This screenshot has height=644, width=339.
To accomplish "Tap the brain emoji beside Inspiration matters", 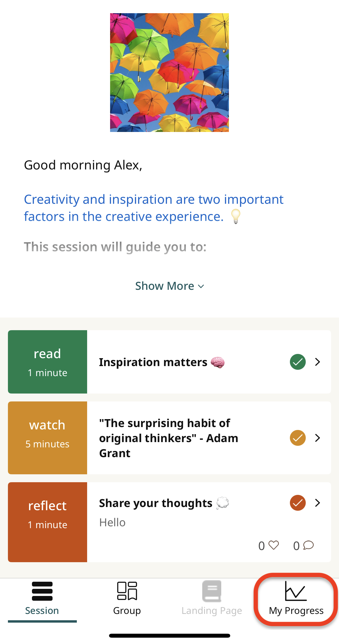I will click(x=218, y=362).
